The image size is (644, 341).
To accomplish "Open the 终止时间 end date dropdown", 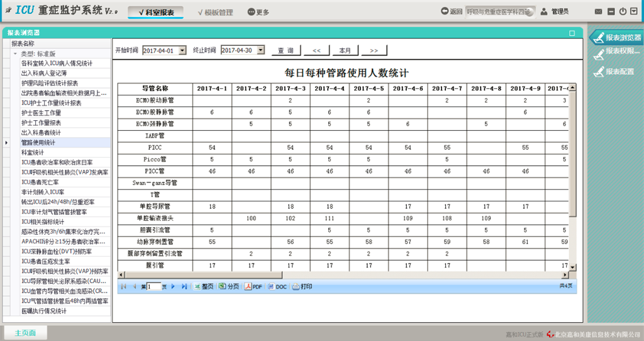I will click(x=260, y=50).
